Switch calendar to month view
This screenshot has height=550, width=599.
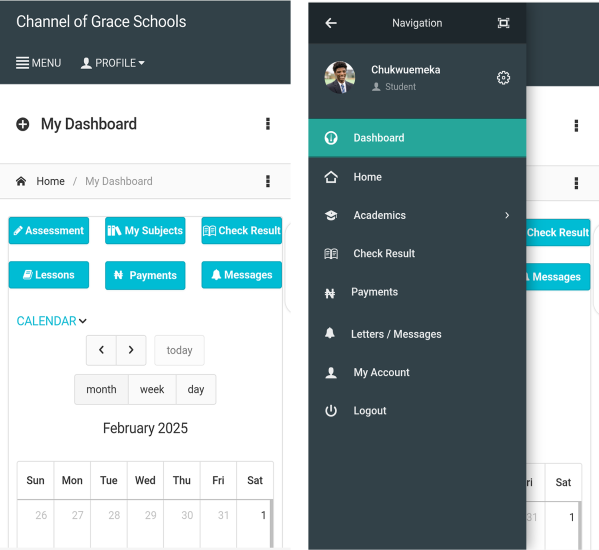tap(101, 390)
